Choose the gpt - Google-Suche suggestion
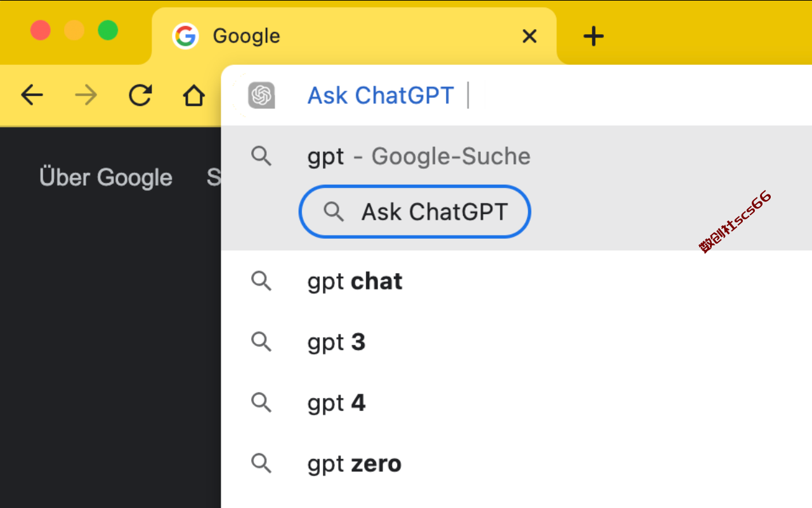 pos(516,156)
